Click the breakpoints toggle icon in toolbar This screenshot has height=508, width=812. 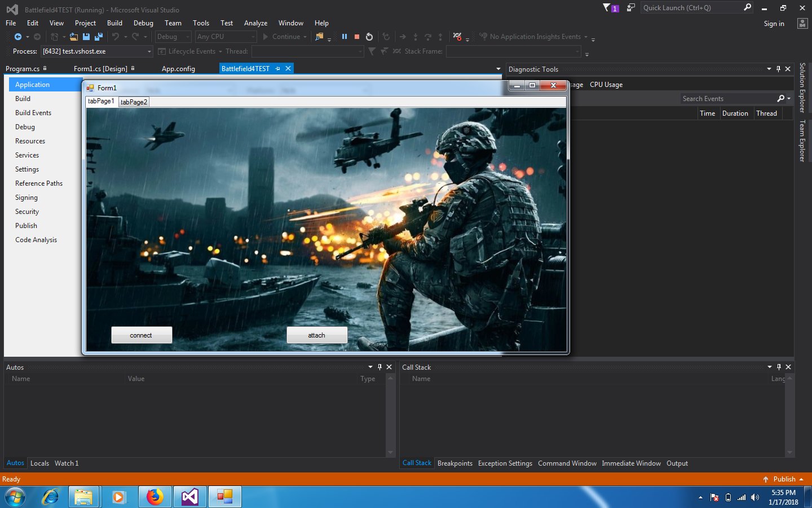(x=457, y=37)
